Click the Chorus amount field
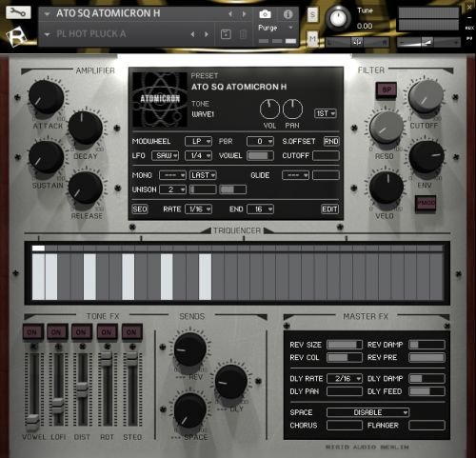The width and height of the screenshot is (476, 458). [345, 426]
